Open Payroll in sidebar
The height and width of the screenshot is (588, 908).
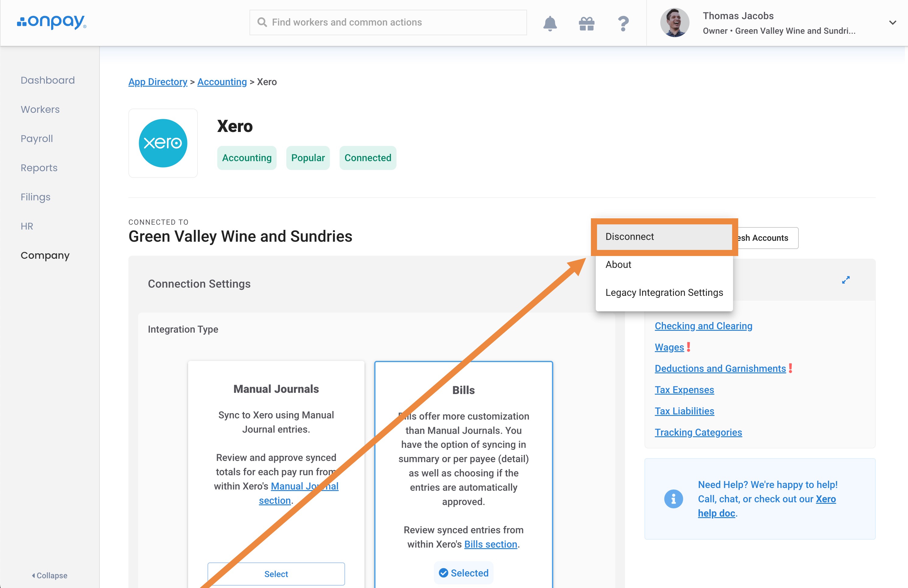click(37, 139)
